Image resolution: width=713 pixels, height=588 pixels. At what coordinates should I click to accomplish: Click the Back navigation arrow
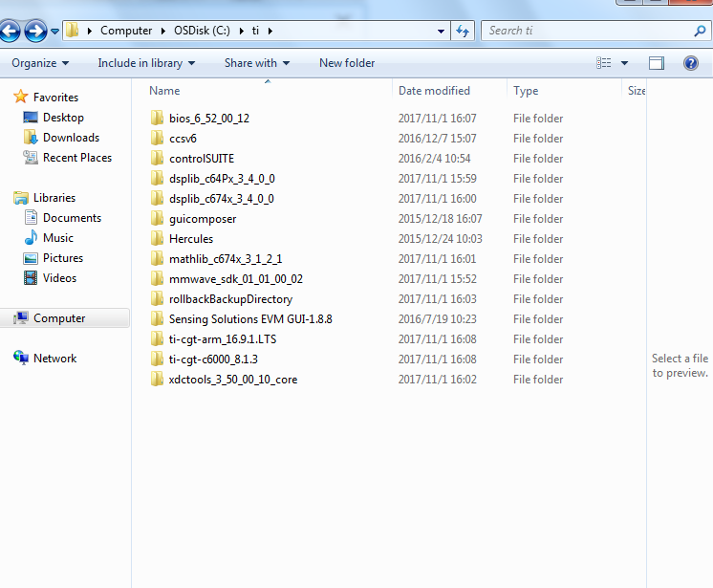tap(10, 32)
